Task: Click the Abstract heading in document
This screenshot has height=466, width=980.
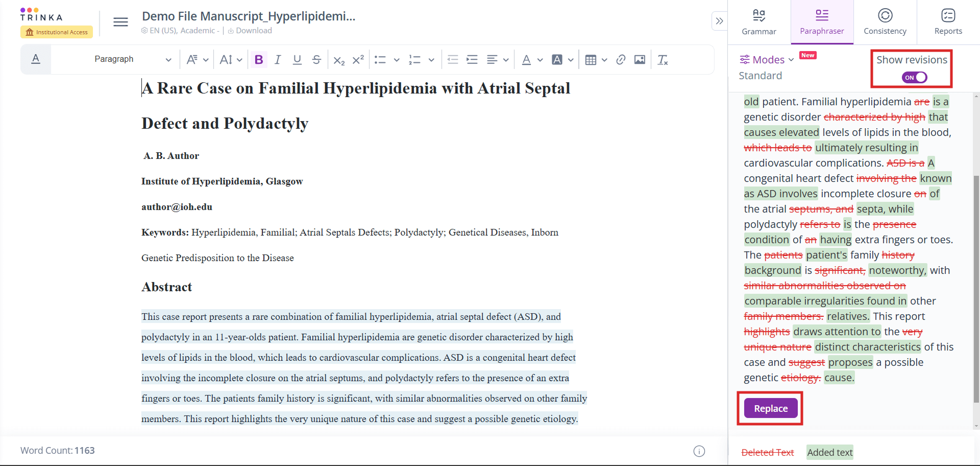Action: pos(167,287)
